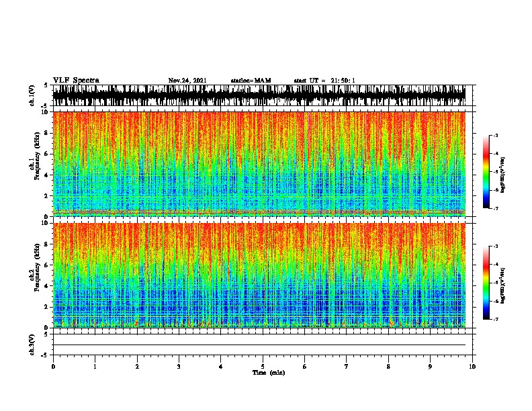532x411 pixels.
Task: Click the ch.2 spectrogram plot
Action: pos(259,275)
